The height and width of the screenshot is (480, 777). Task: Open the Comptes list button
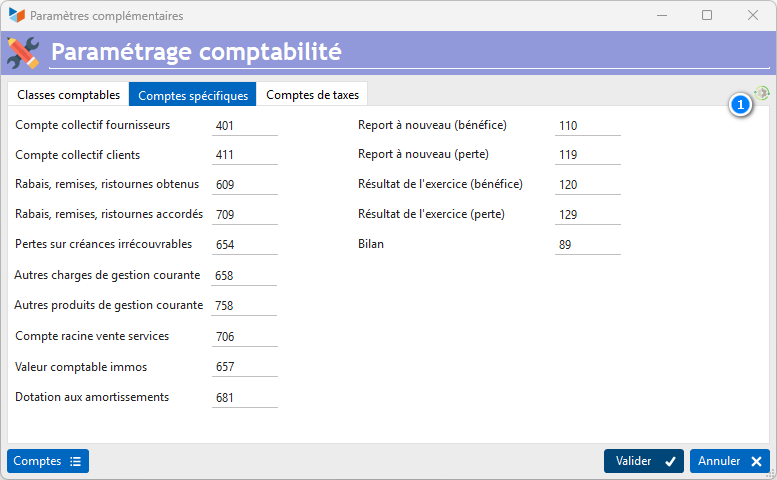pyautogui.click(x=48, y=461)
